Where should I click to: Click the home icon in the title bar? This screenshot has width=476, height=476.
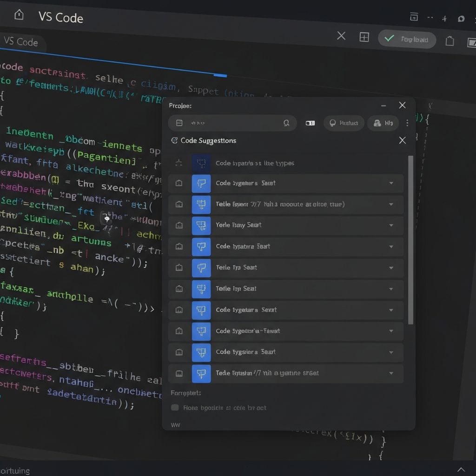(x=18, y=14)
